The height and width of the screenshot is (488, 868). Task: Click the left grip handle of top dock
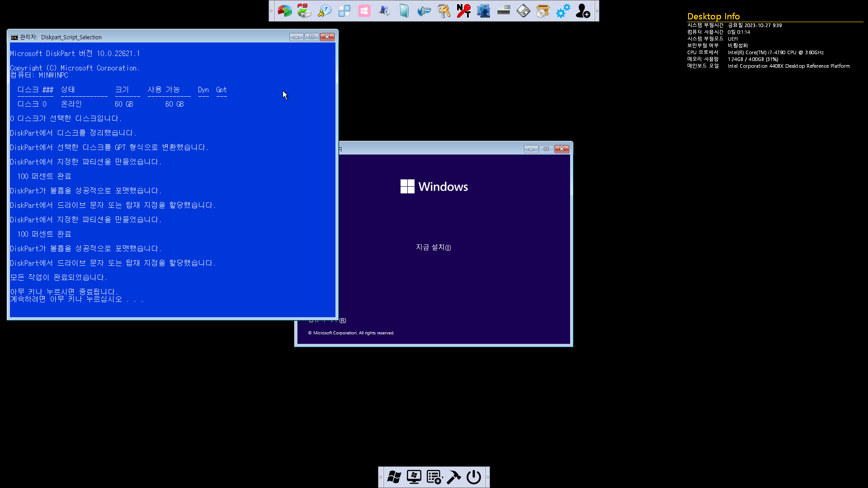click(271, 11)
